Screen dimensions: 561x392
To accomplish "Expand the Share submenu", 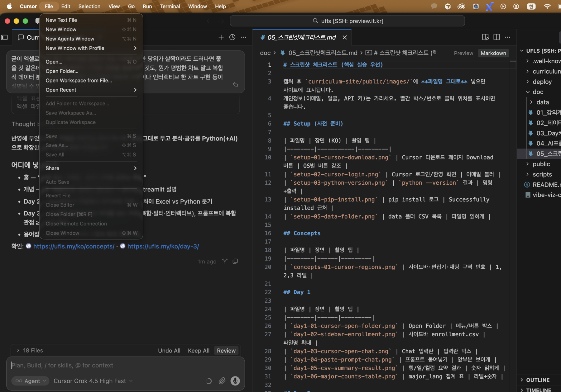I will (91, 168).
